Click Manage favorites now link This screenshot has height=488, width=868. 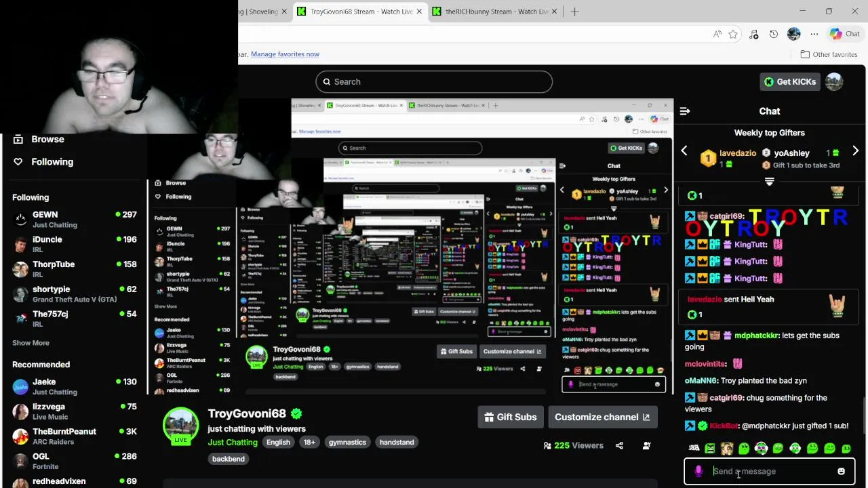click(x=285, y=54)
